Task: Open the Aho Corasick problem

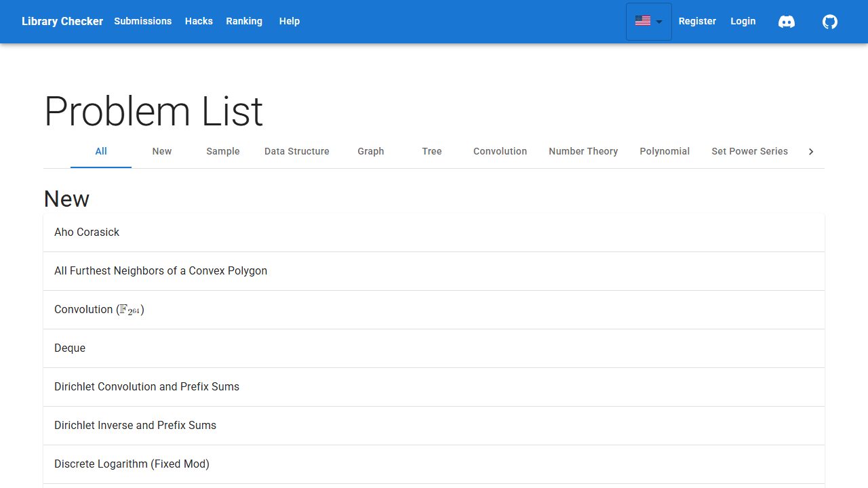Action: (x=434, y=232)
